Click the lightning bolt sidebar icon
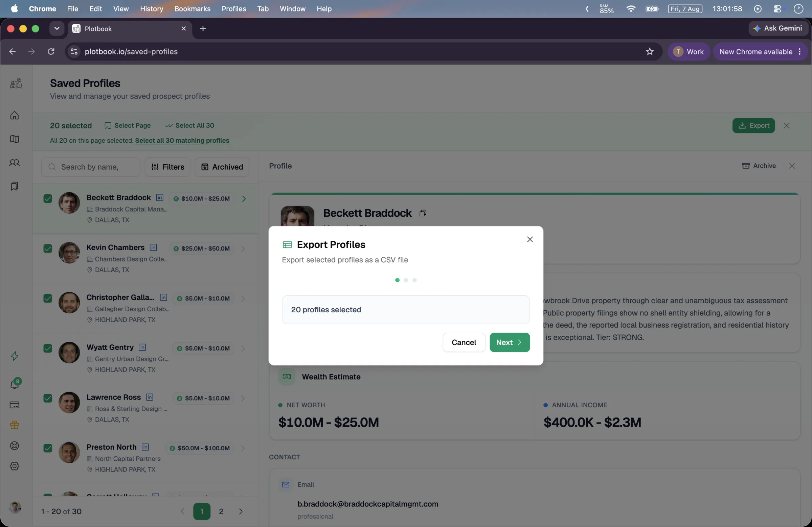 pos(14,356)
